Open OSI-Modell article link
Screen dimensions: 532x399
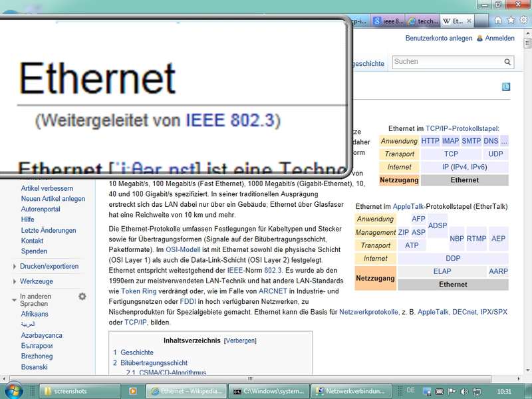pos(183,250)
